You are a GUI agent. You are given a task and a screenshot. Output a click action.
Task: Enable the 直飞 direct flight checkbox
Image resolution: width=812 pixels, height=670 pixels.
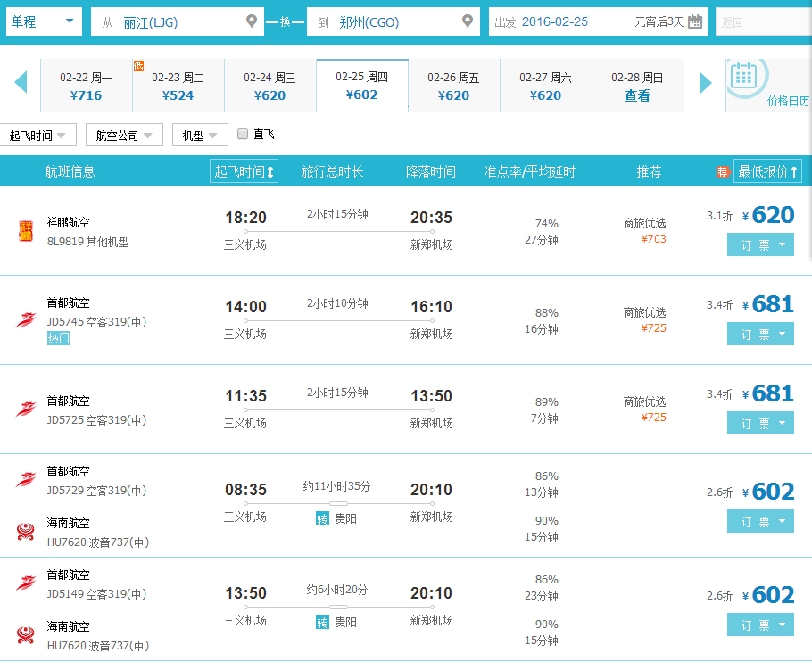coord(242,135)
